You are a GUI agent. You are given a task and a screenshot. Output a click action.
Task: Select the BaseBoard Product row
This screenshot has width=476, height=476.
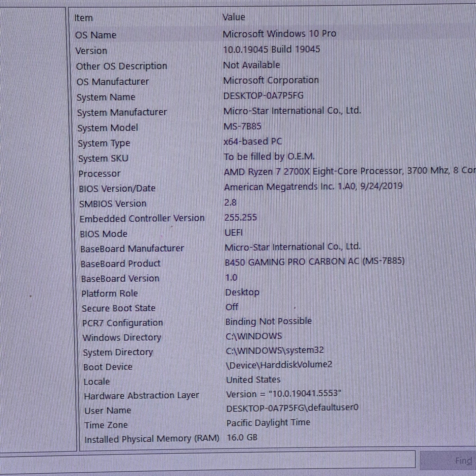click(x=121, y=264)
